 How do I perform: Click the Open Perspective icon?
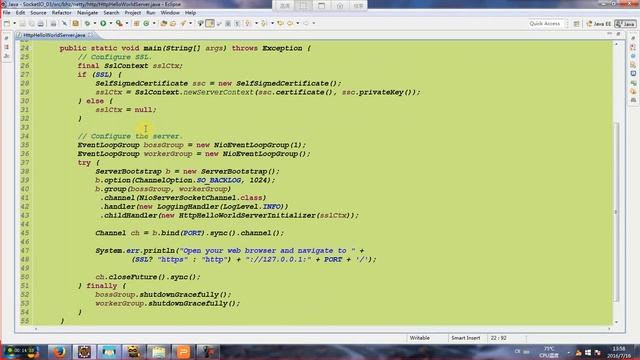(576, 24)
